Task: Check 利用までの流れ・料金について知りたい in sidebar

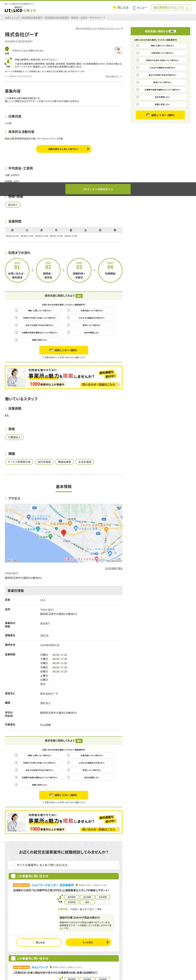Action: point(160,60)
